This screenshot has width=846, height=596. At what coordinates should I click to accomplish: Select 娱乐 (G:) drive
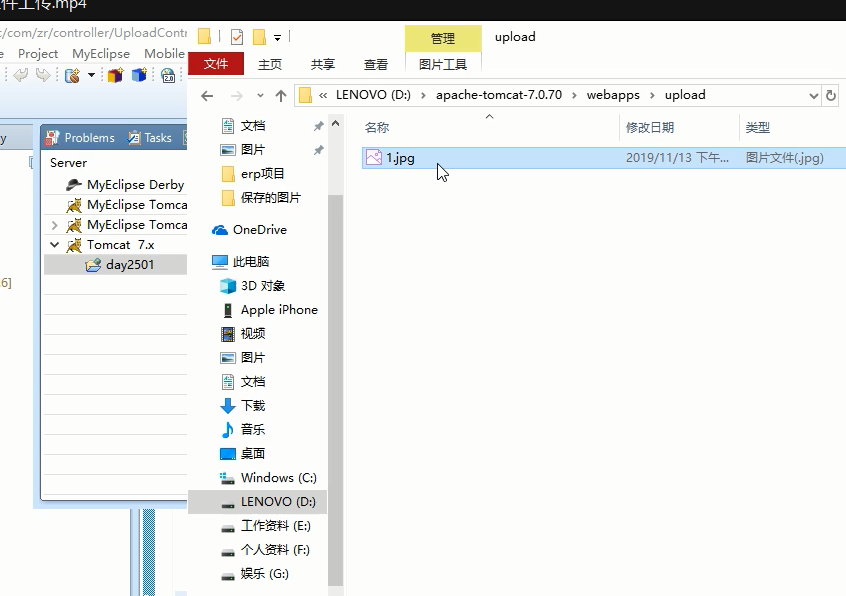pos(264,574)
